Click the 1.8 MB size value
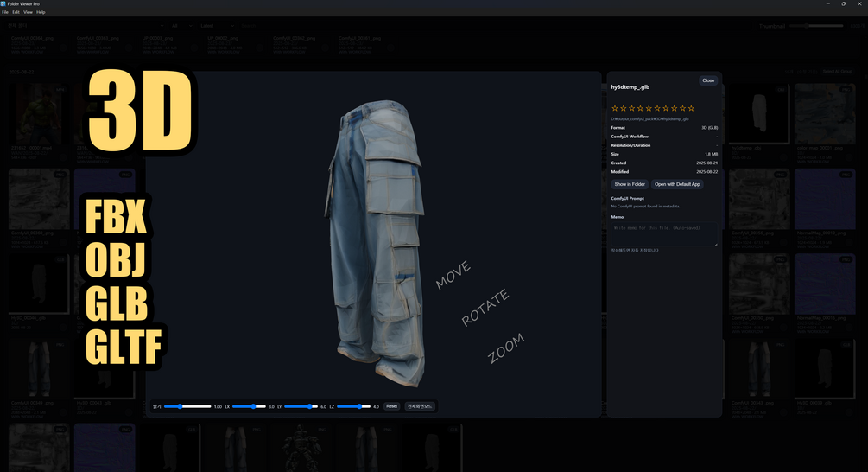 tap(712, 154)
